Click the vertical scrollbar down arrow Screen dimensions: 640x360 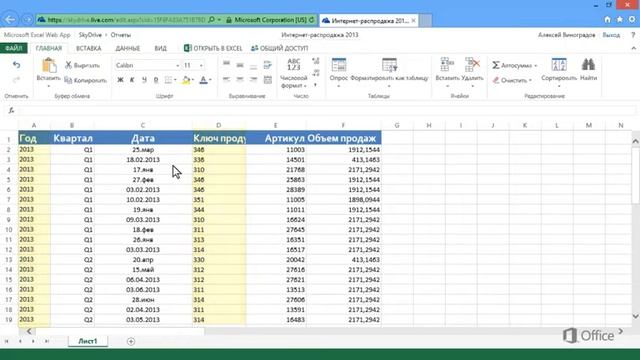click(636, 316)
